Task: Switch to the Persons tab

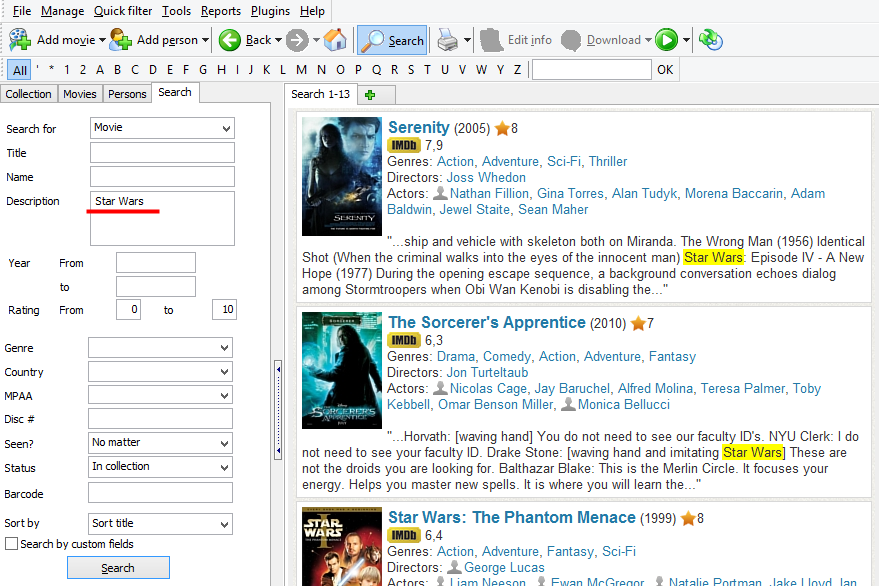Action: (x=127, y=94)
